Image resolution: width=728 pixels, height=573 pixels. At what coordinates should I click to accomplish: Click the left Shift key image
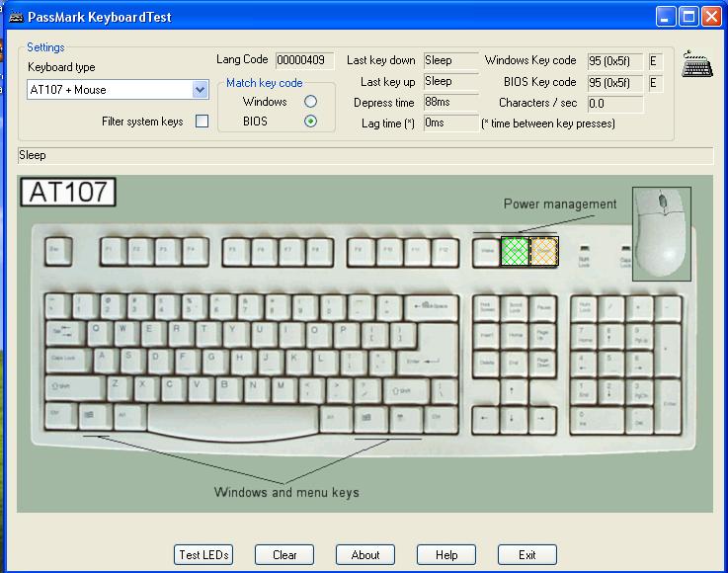75,387
